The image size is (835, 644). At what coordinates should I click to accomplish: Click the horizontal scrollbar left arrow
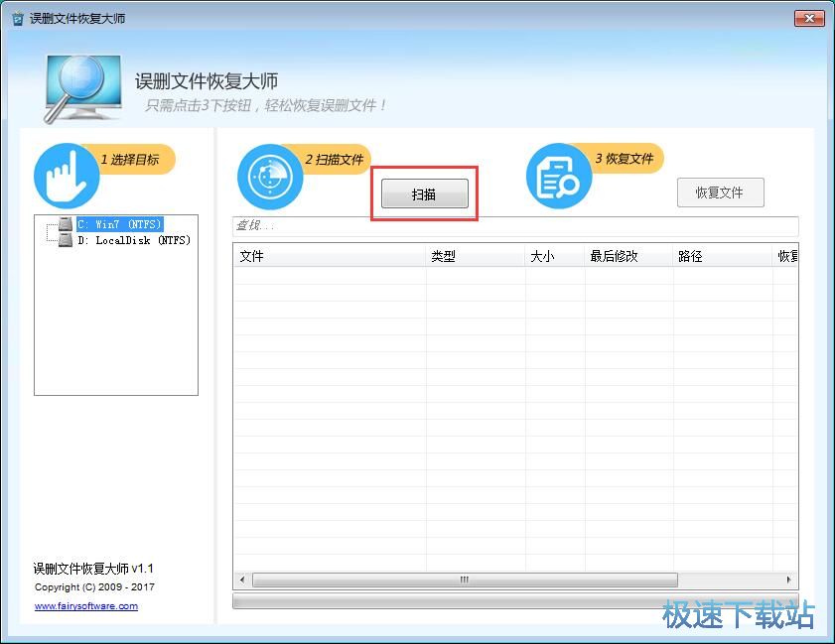242,580
